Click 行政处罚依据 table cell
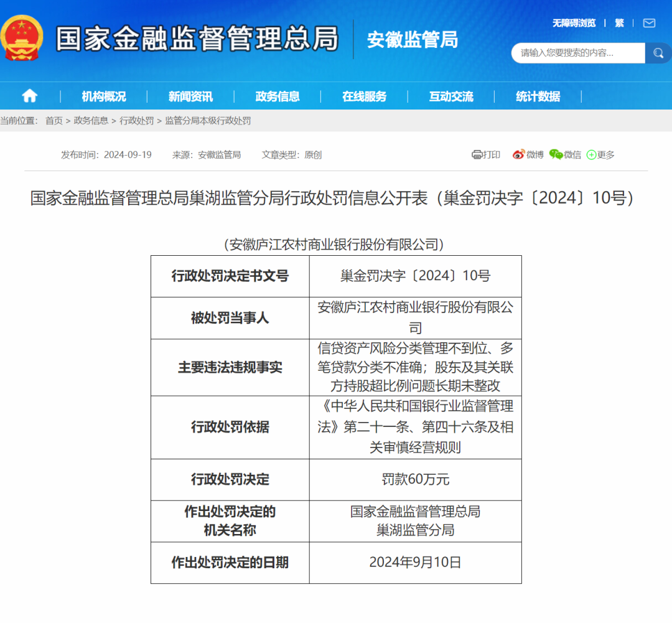 click(x=230, y=427)
